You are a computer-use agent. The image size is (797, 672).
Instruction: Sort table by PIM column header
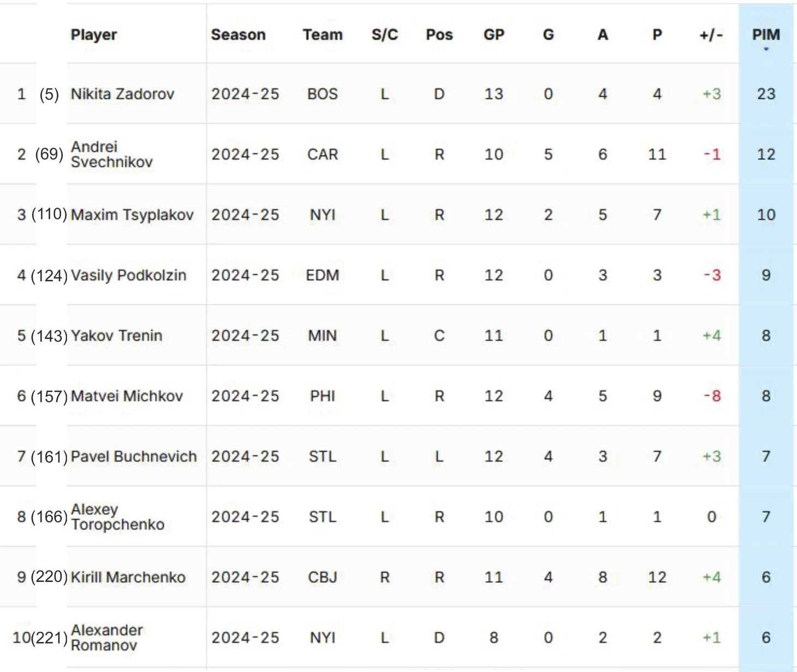(766, 34)
